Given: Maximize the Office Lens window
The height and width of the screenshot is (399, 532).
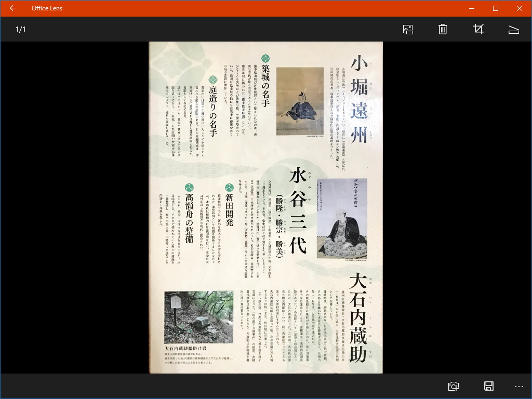Looking at the screenshot, I should click(495, 8).
